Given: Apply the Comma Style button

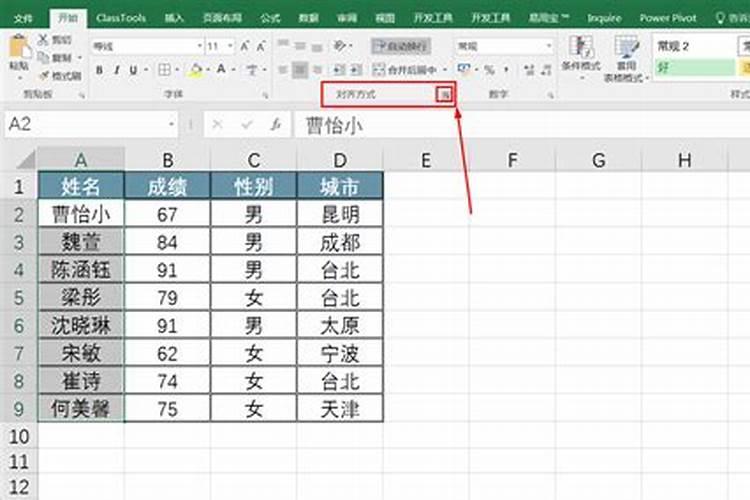Looking at the screenshot, I should [506, 70].
